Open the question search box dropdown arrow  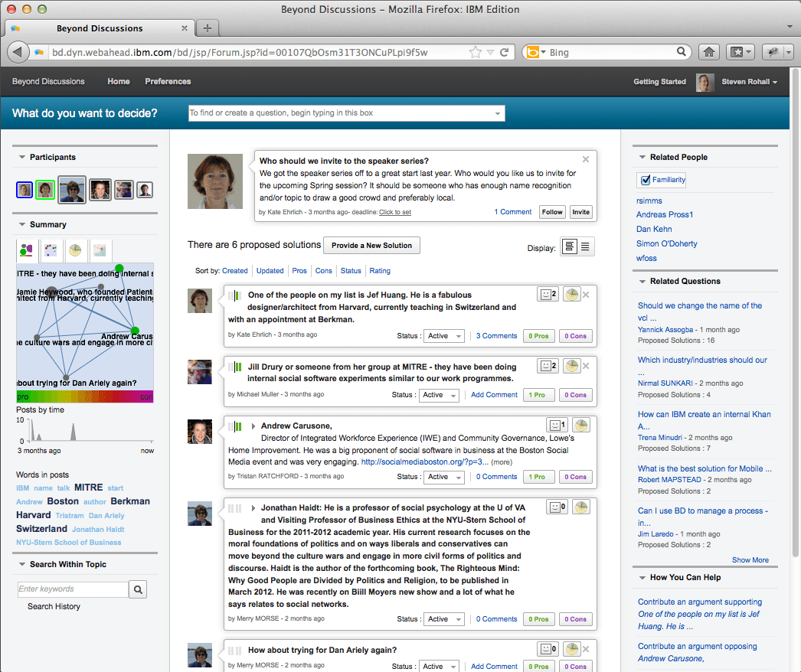[x=498, y=113]
